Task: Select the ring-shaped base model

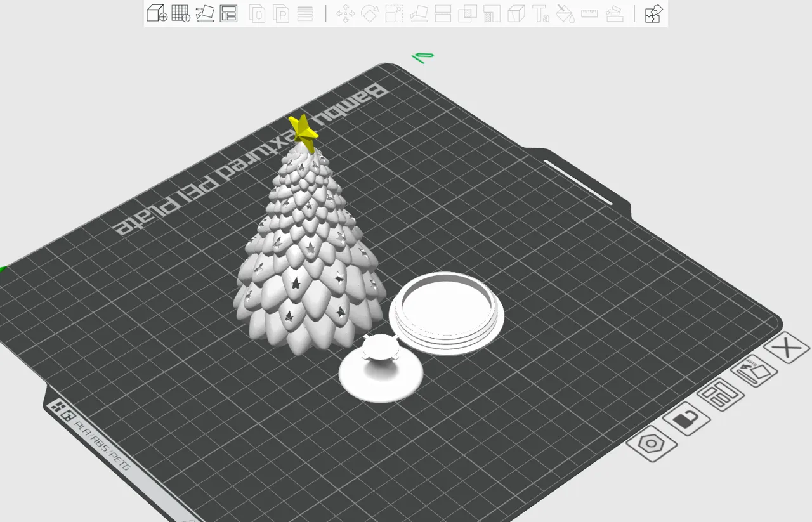Action: (447, 314)
